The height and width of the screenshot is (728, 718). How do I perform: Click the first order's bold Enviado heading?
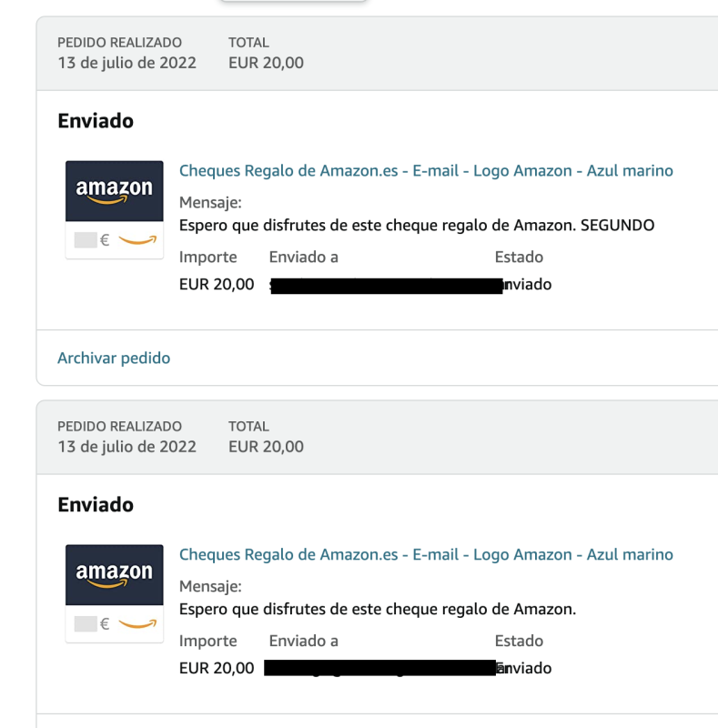(x=96, y=121)
